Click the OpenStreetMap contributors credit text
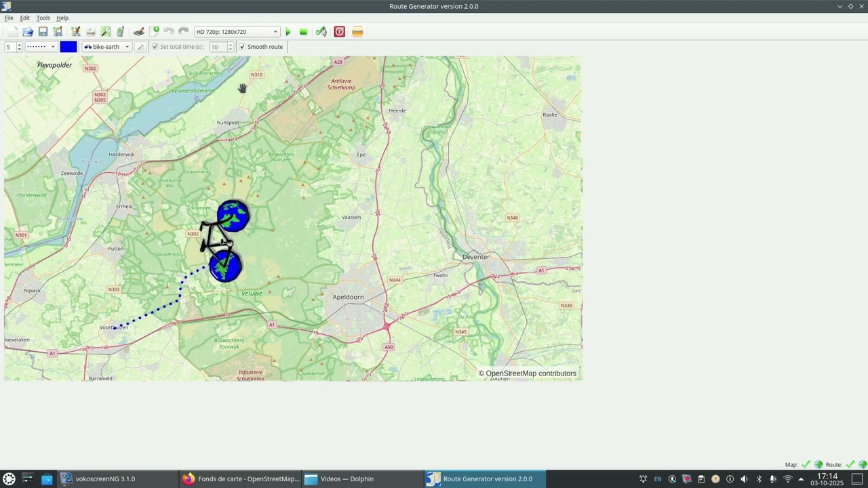868x488 pixels. pyautogui.click(x=527, y=373)
